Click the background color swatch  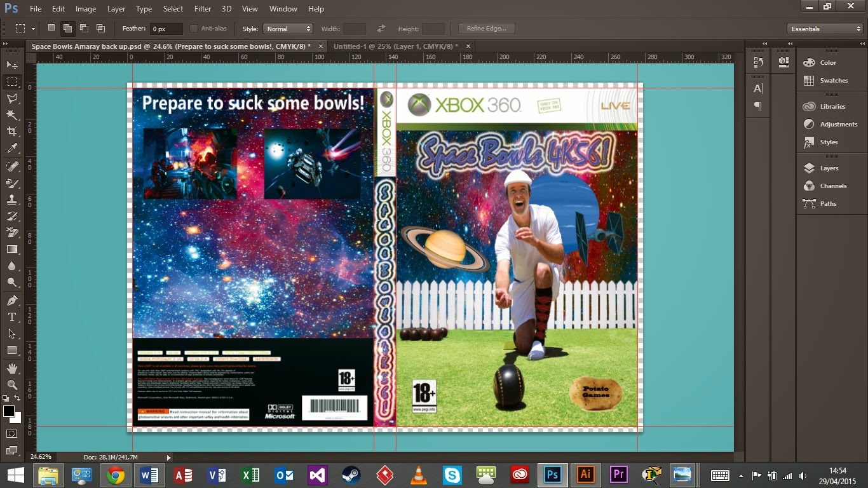18,419
